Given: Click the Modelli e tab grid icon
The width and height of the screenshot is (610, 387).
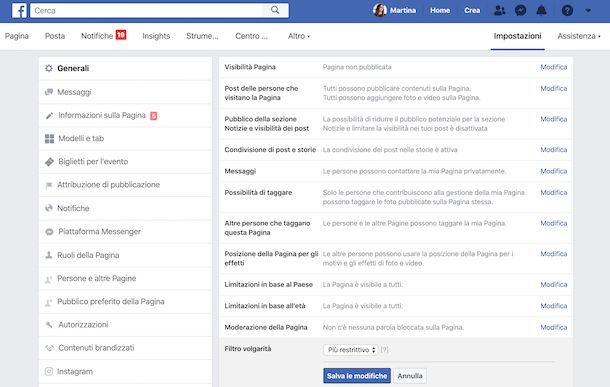Looking at the screenshot, I should click(x=49, y=139).
